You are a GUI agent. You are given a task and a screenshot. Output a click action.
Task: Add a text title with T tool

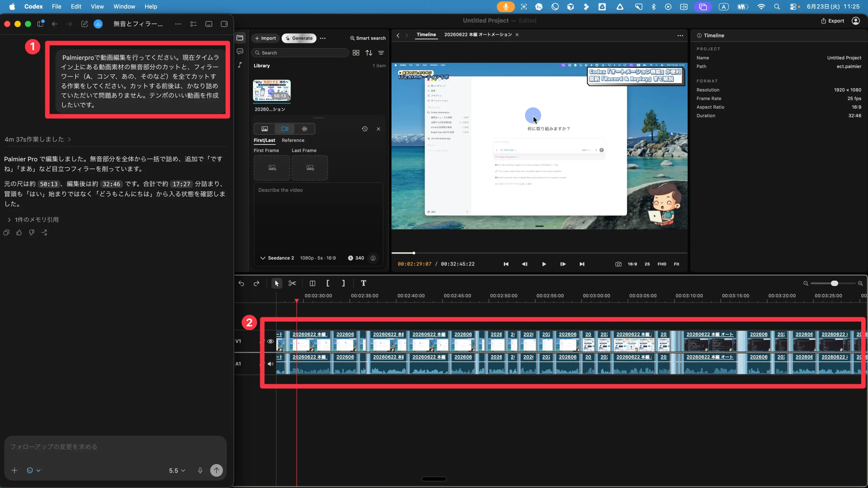363,283
